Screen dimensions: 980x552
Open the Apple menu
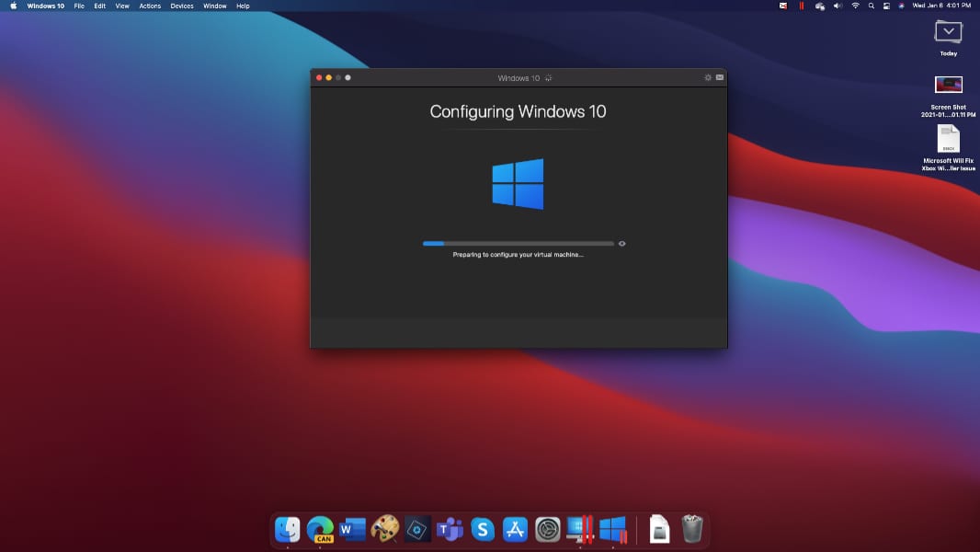point(14,6)
